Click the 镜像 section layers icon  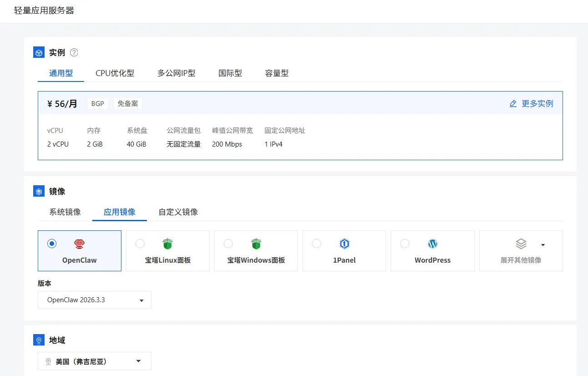(39, 191)
